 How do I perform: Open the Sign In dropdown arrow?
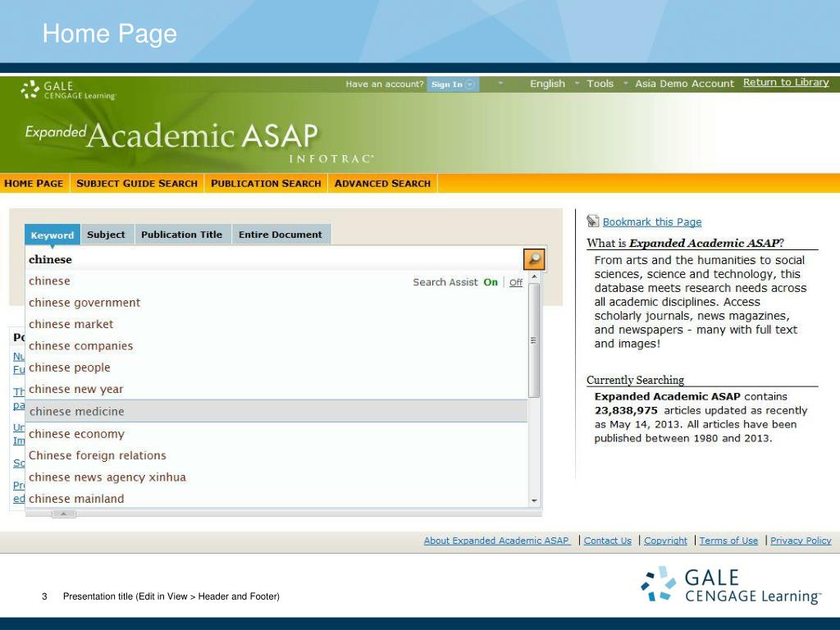[470, 84]
